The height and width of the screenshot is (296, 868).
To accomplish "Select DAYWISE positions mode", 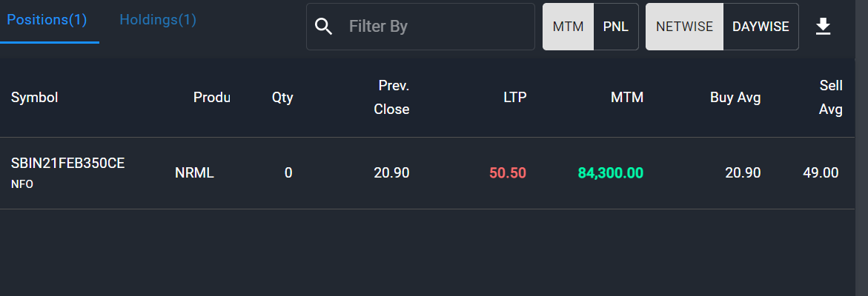I will (761, 27).
